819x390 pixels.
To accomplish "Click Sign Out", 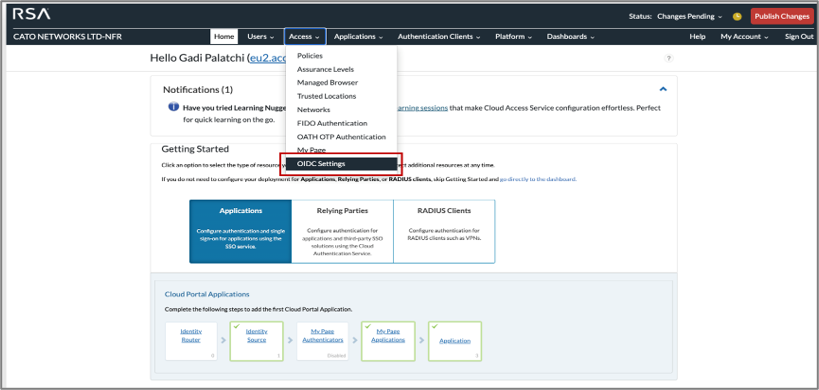I will [799, 37].
